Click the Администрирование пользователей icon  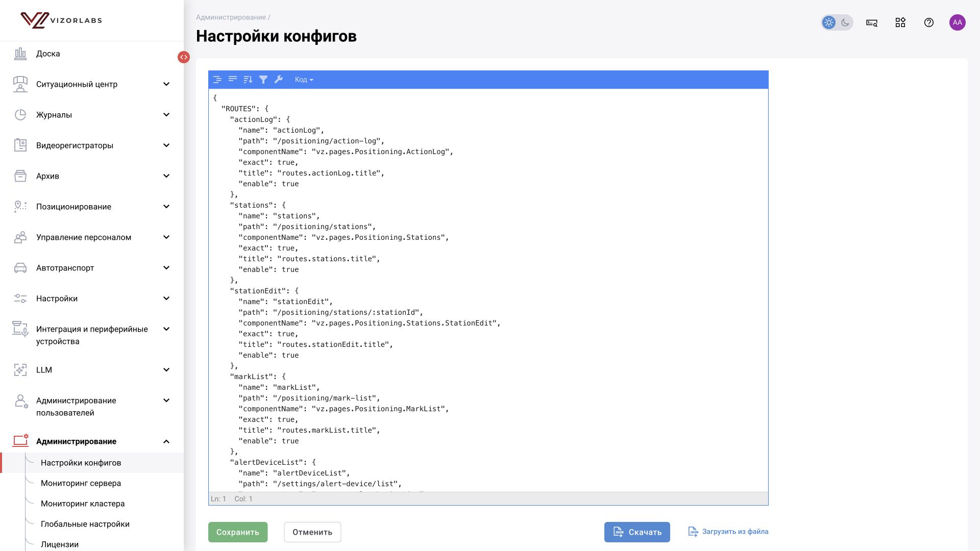pyautogui.click(x=21, y=401)
